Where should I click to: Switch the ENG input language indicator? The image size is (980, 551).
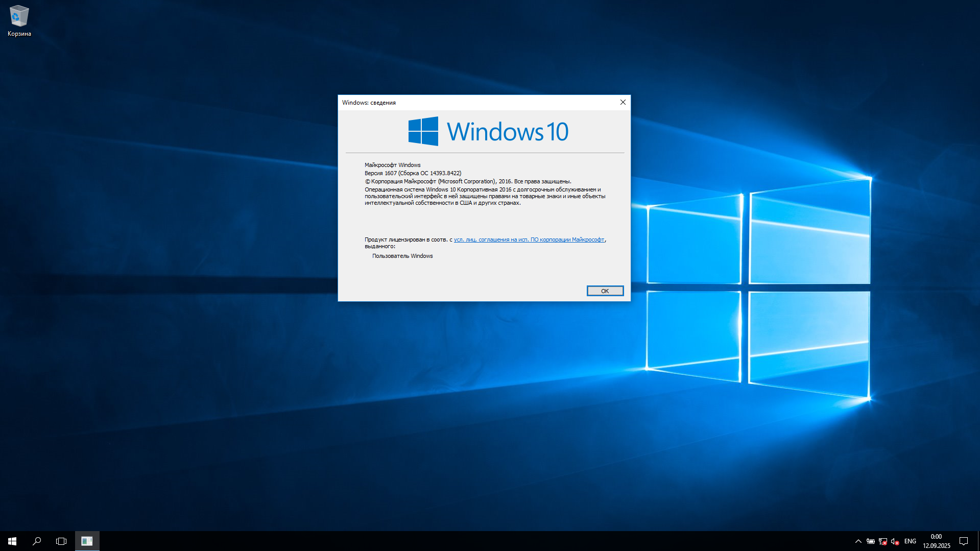(910, 541)
